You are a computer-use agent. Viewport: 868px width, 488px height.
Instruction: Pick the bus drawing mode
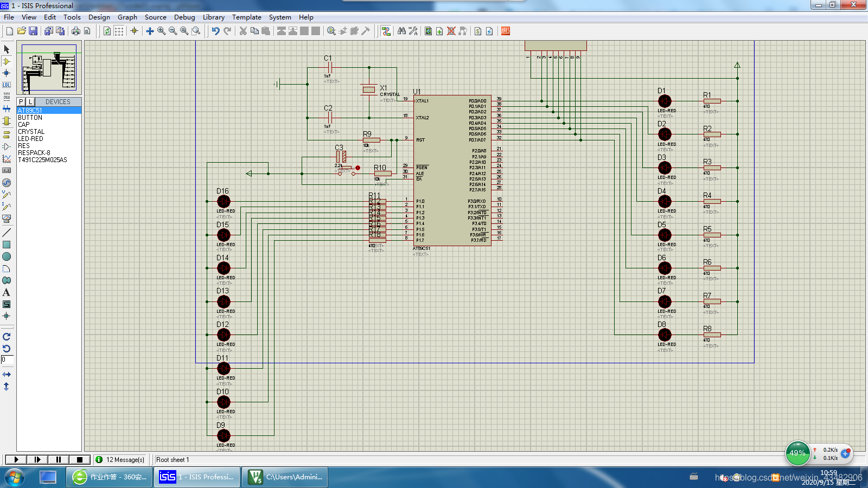click(7, 109)
